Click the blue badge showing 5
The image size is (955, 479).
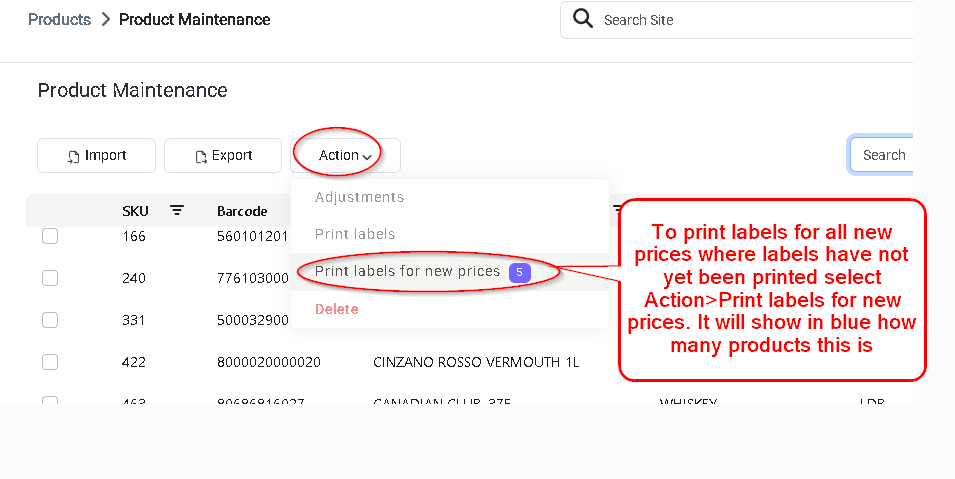[520, 272]
